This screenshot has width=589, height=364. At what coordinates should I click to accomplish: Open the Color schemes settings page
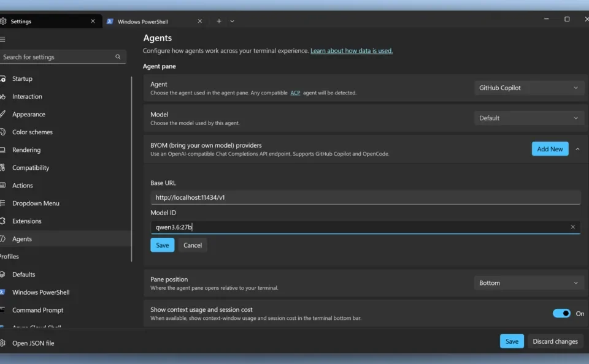pos(66,132)
